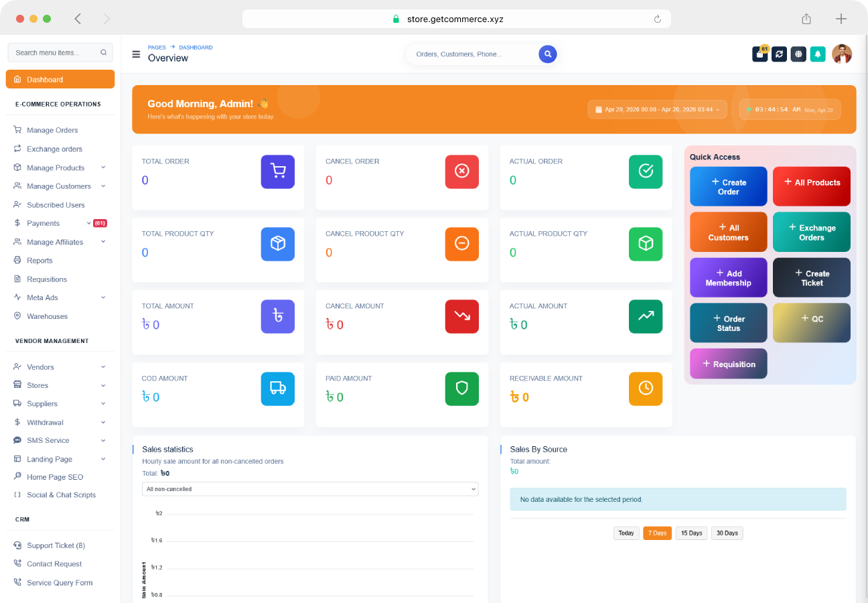This screenshot has width=868, height=603.
Task: Switch sales period to 30 Days
Action: (x=727, y=533)
